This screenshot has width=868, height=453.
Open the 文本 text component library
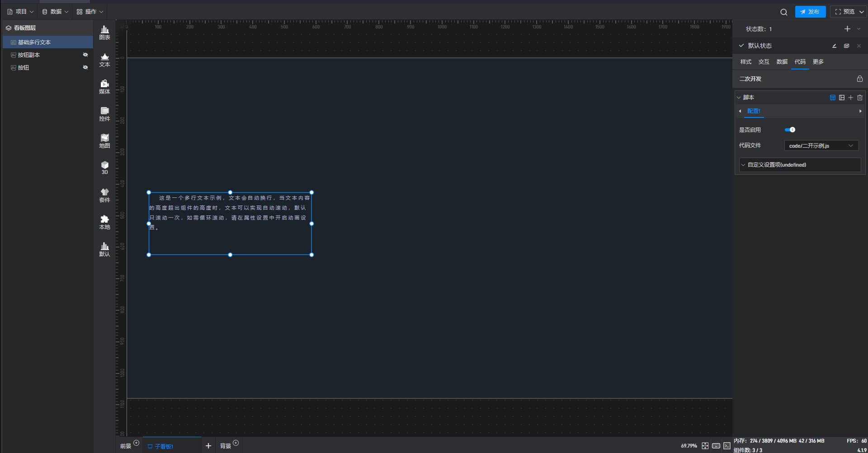point(104,60)
